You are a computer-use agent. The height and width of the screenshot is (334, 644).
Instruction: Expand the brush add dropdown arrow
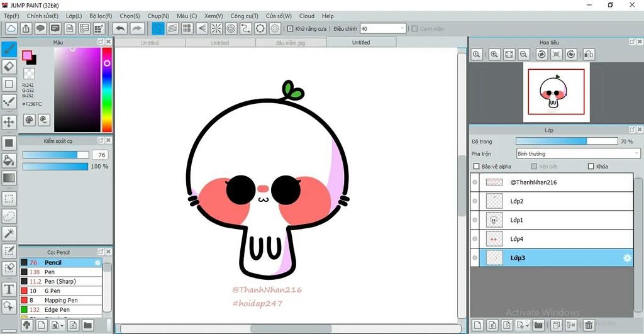(x=62, y=326)
